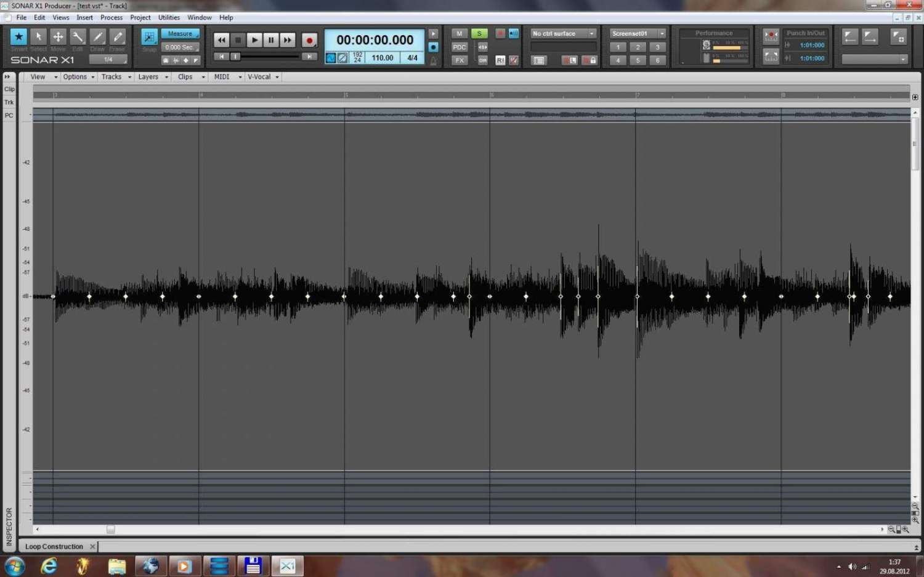Click screenset button 3
This screenshot has width=924, height=577.
coord(657,47)
